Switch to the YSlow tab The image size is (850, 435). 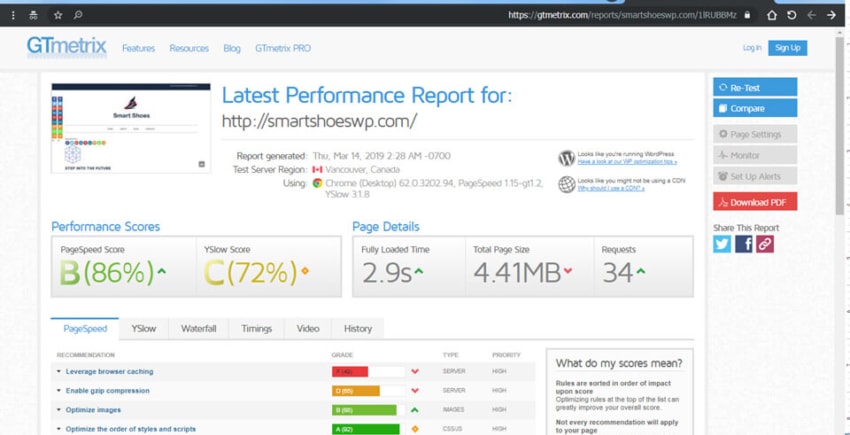[x=144, y=329]
